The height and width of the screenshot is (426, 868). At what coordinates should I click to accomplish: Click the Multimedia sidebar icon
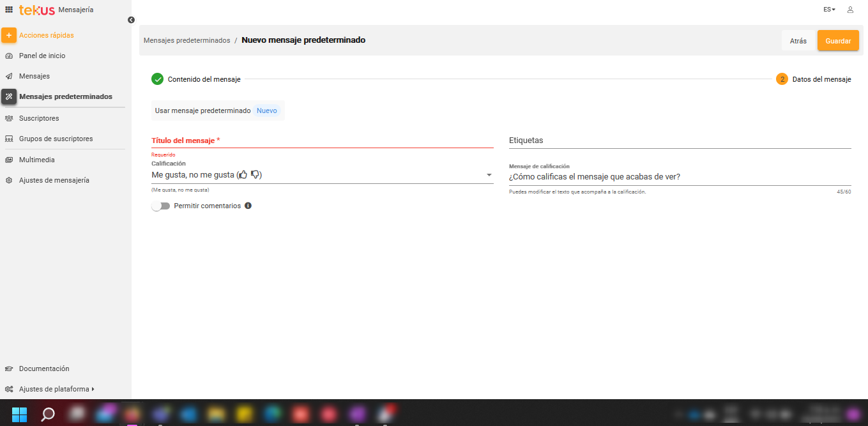[9, 160]
